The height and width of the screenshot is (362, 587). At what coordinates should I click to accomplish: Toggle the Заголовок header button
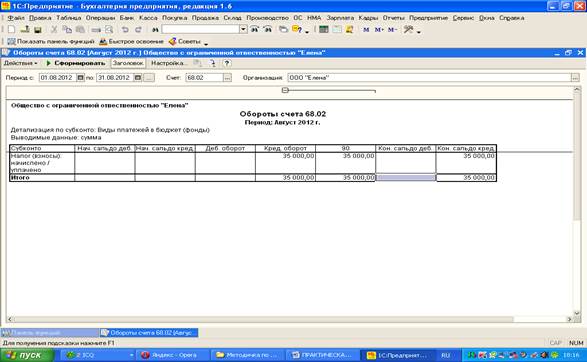point(128,63)
